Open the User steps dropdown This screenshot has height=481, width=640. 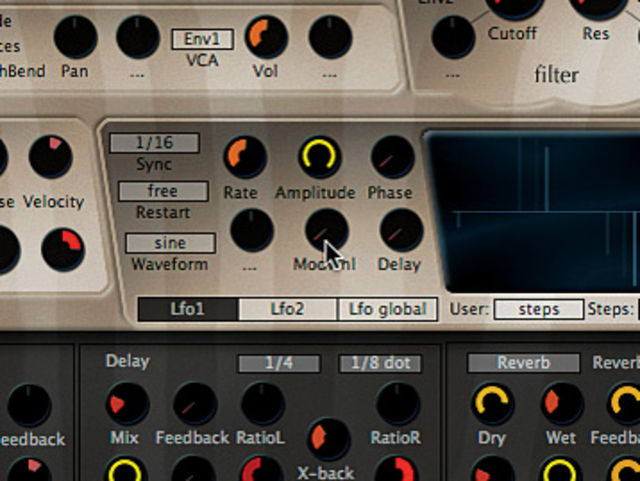coord(539,310)
